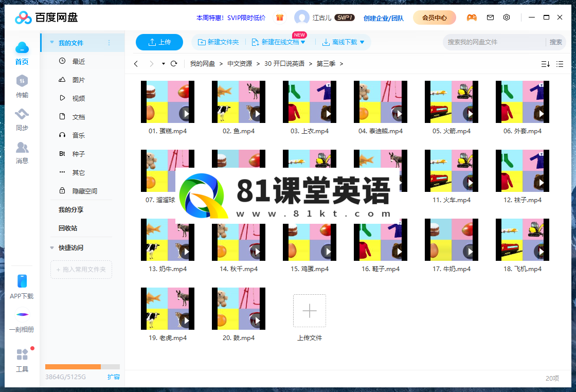Image resolution: width=576 pixels, height=392 pixels.
Task: Select video 12. 袜子.mp4 thumbnail
Action: [x=523, y=171]
